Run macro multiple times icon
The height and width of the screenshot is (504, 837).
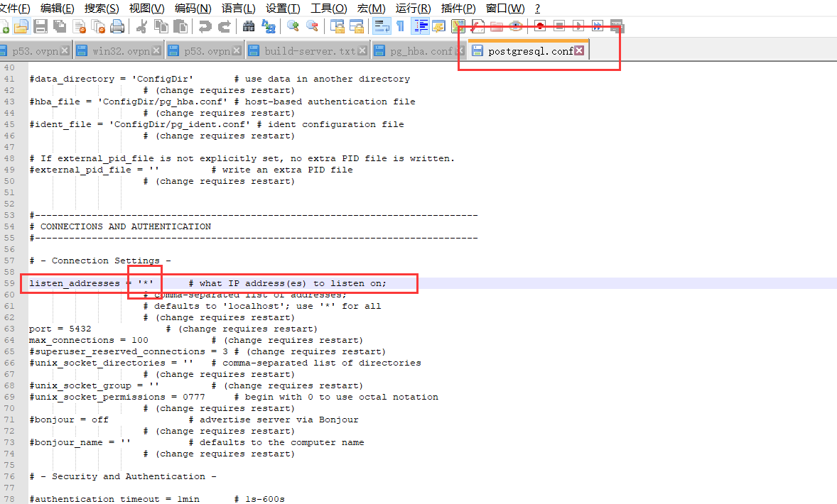click(598, 26)
